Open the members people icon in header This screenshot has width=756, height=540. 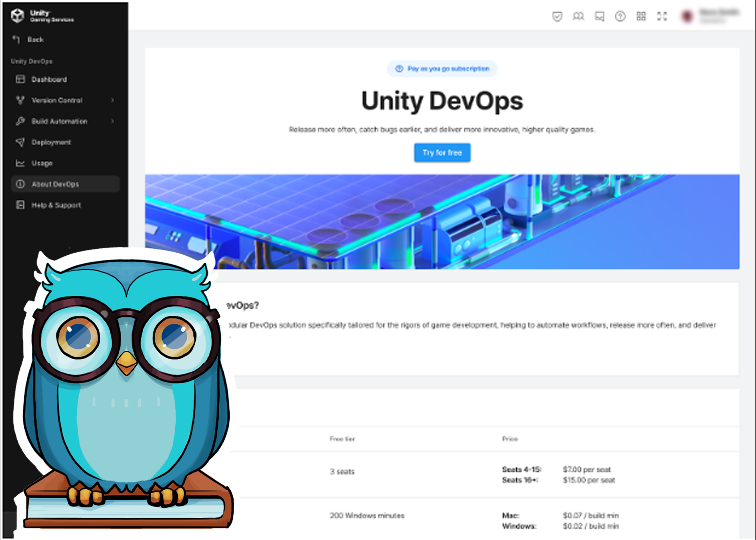tap(578, 17)
